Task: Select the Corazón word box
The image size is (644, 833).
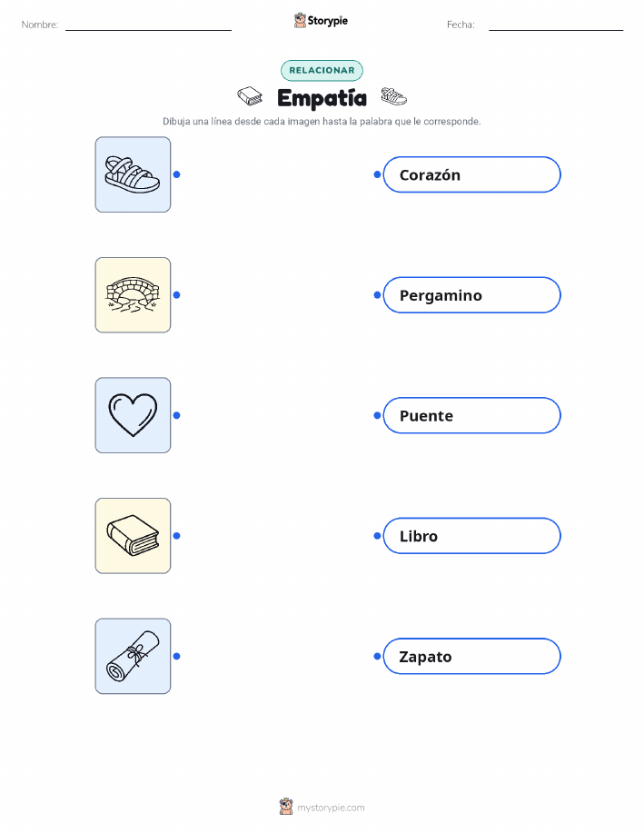Action: click(x=471, y=174)
